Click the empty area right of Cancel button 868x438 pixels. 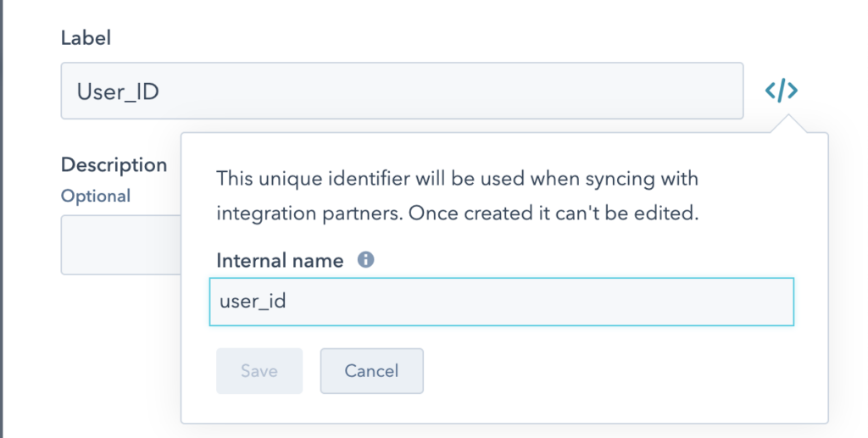coord(609,370)
